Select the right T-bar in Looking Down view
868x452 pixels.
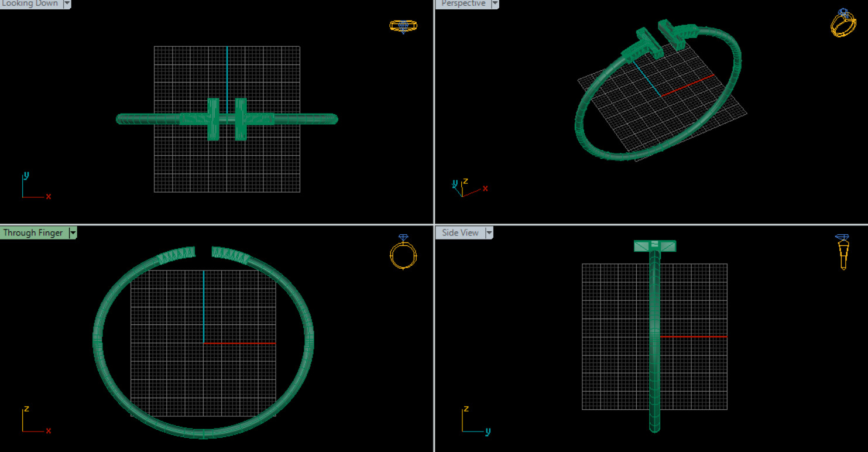click(x=241, y=119)
